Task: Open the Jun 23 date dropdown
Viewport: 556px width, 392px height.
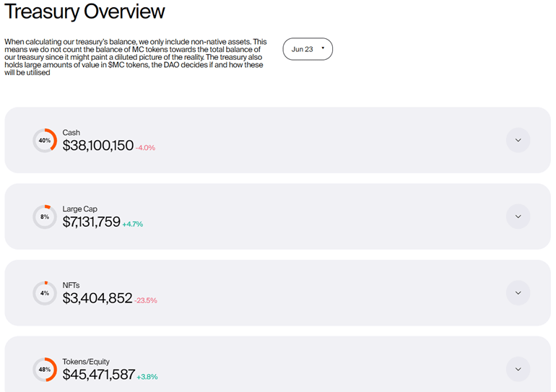Action: [x=308, y=49]
